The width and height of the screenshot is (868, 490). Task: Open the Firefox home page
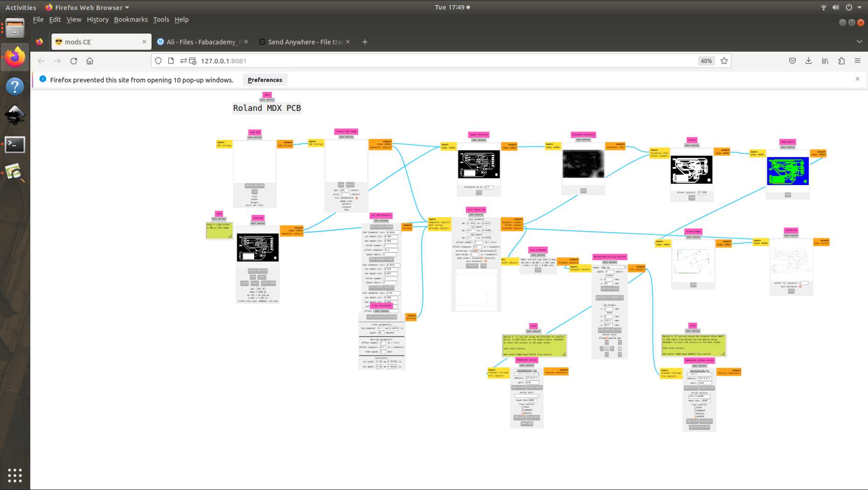pyautogui.click(x=90, y=61)
